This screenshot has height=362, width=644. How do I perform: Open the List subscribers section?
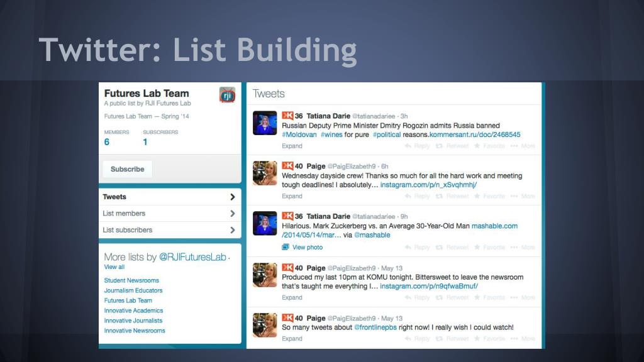click(170, 230)
